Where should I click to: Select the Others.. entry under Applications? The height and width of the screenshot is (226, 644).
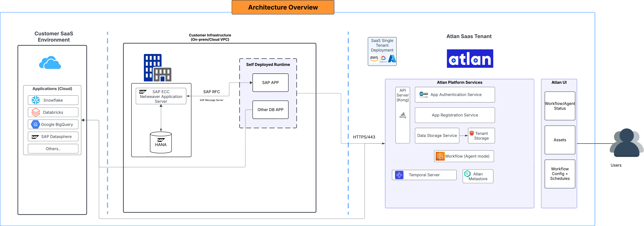53,148
